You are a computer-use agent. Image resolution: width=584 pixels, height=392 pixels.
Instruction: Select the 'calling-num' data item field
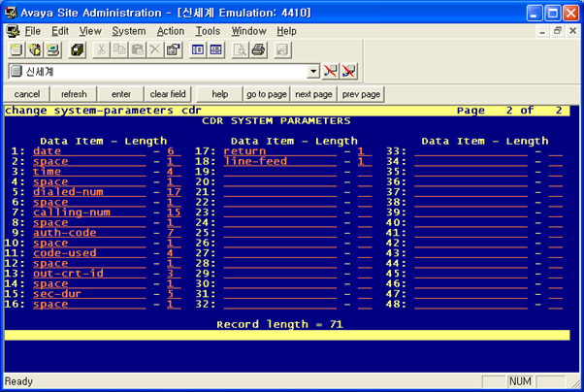(89, 212)
